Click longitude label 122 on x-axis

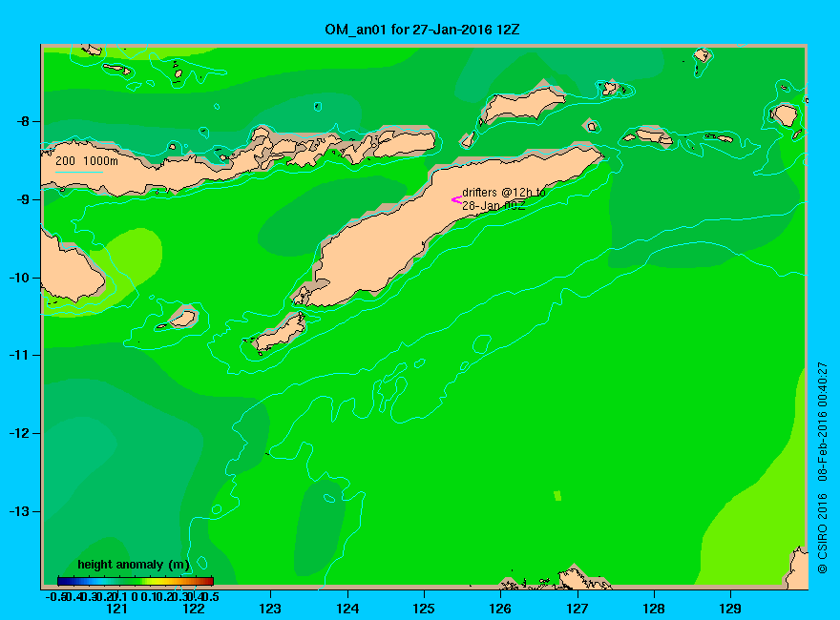(x=194, y=609)
